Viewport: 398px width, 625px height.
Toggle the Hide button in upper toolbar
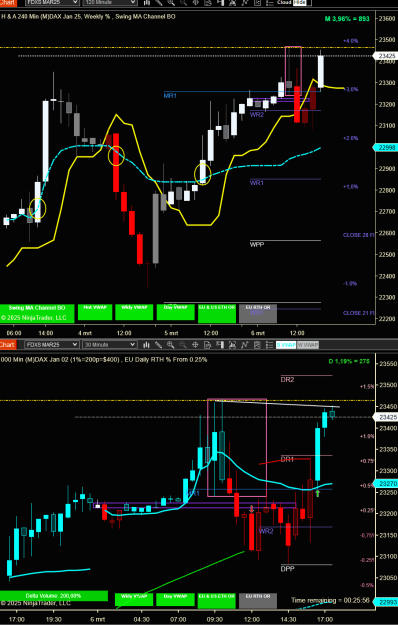tap(300, 2)
